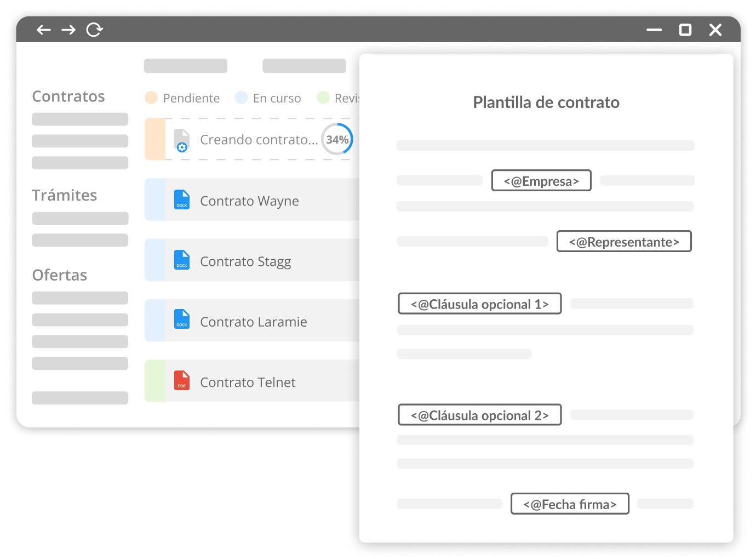Viewport: 756px width, 559px height.
Task: Click the forward arrow in the title bar
Action: click(x=68, y=30)
